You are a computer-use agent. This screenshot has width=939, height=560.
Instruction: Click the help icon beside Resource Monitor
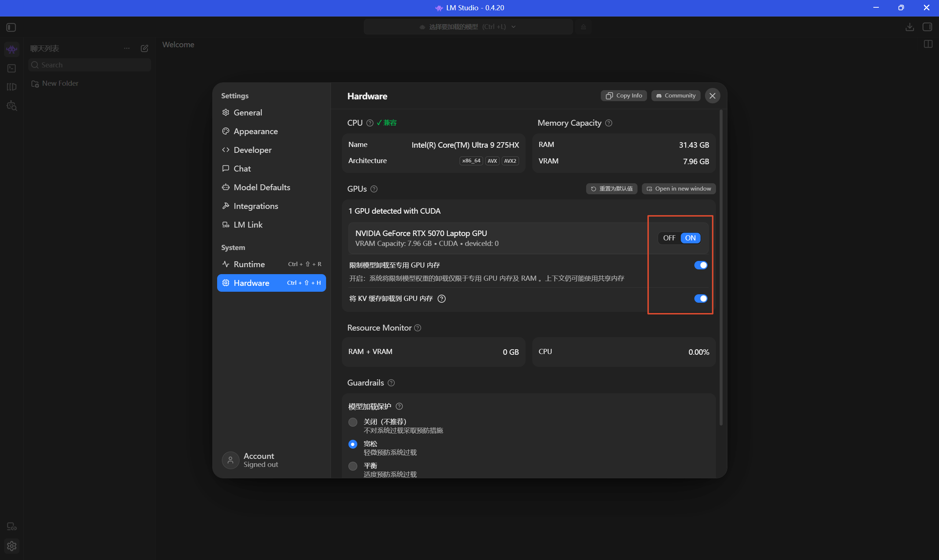pyautogui.click(x=417, y=328)
